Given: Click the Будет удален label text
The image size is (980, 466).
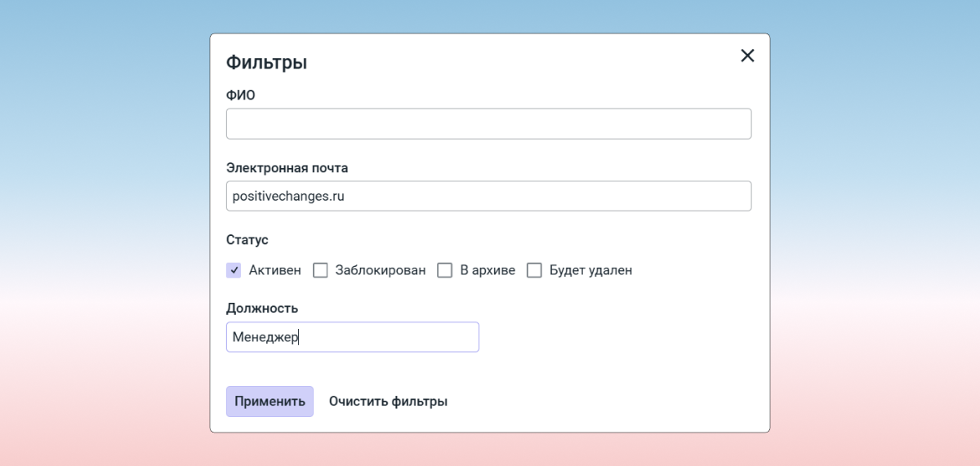Looking at the screenshot, I should 590,270.
